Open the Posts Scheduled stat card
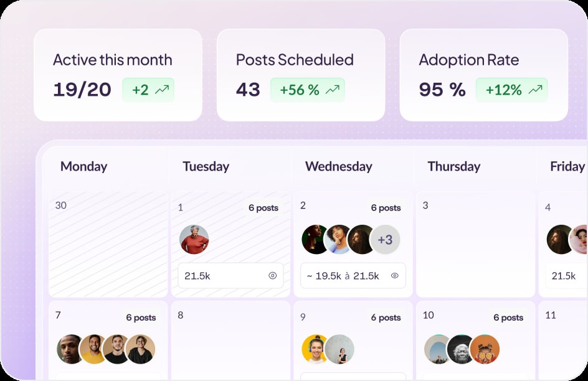The image size is (588, 381). coord(301,74)
